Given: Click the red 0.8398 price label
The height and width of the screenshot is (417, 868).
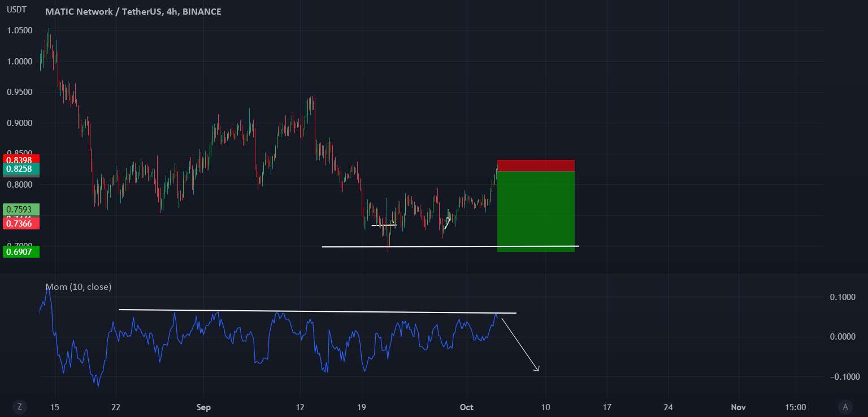Looking at the screenshot, I should (20, 159).
